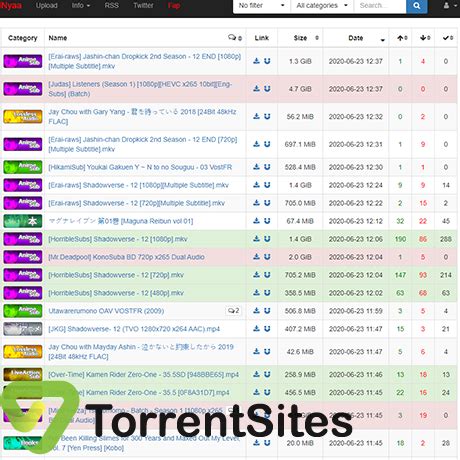Download torrent for Maguna Reibun vol 01

coord(256,221)
